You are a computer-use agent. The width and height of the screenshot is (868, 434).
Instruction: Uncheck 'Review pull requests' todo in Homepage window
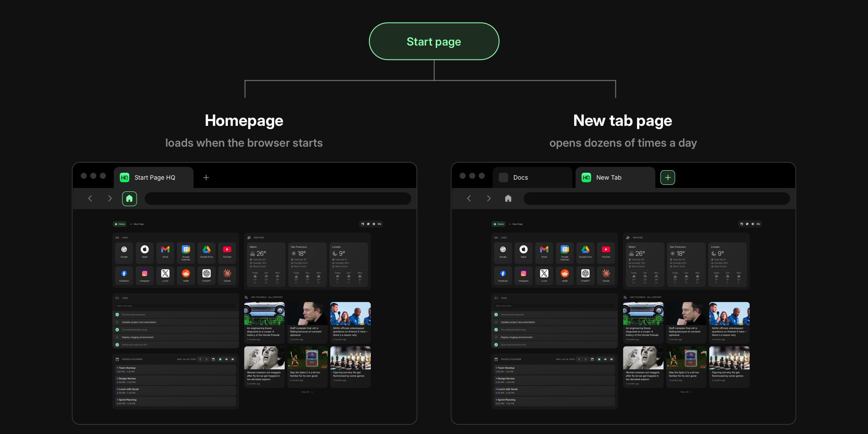pyautogui.click(x=117, y=315)
